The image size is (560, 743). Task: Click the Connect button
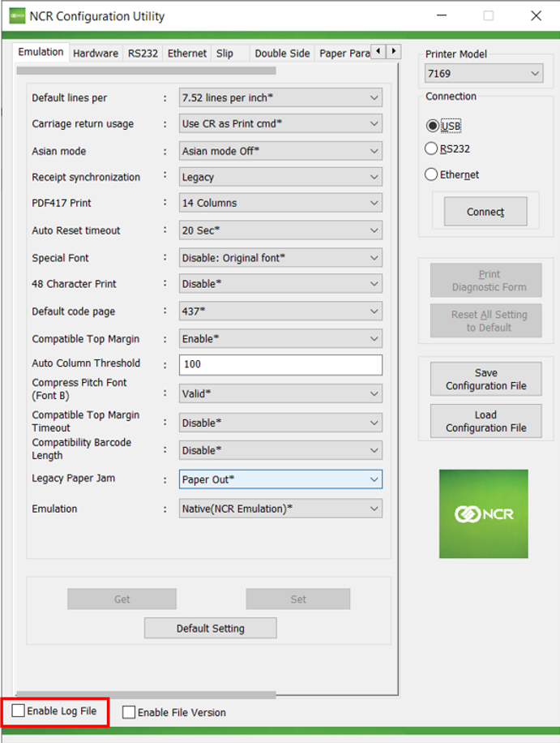click(x=485, y=212)
